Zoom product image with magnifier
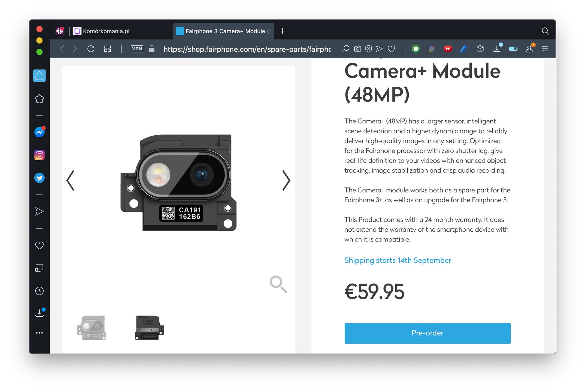 pos(278,284)
